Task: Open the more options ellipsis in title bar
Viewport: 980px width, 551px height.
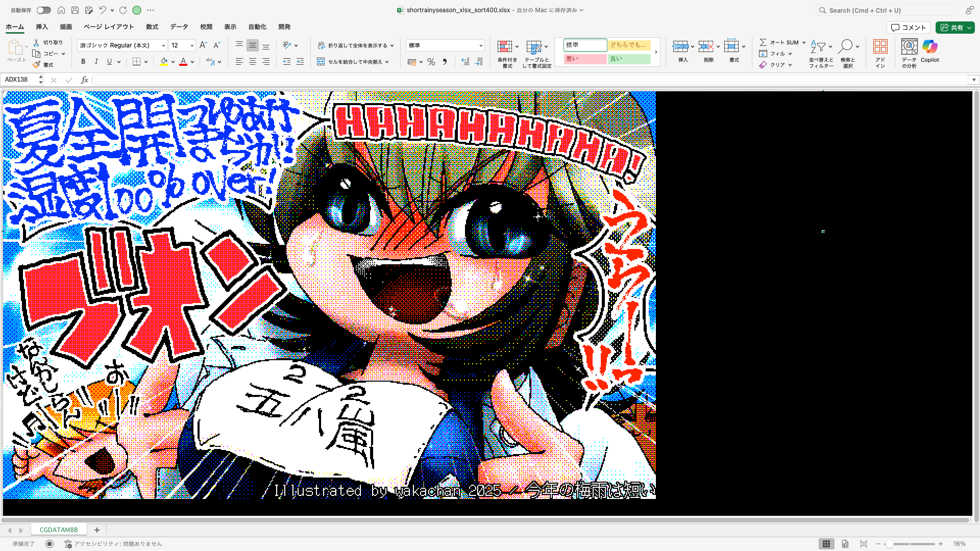Action: click(151, 10)
